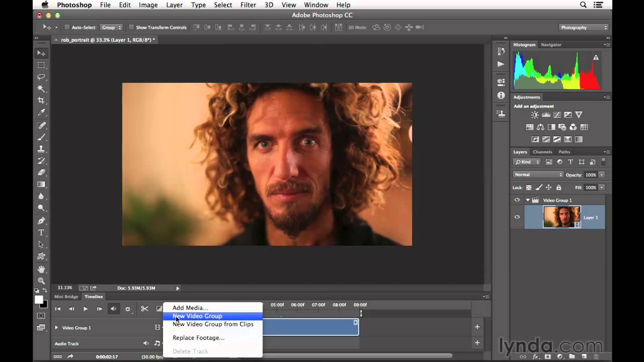
Task: Enable the Auto-Select checkbox
Action: [67, 28]
